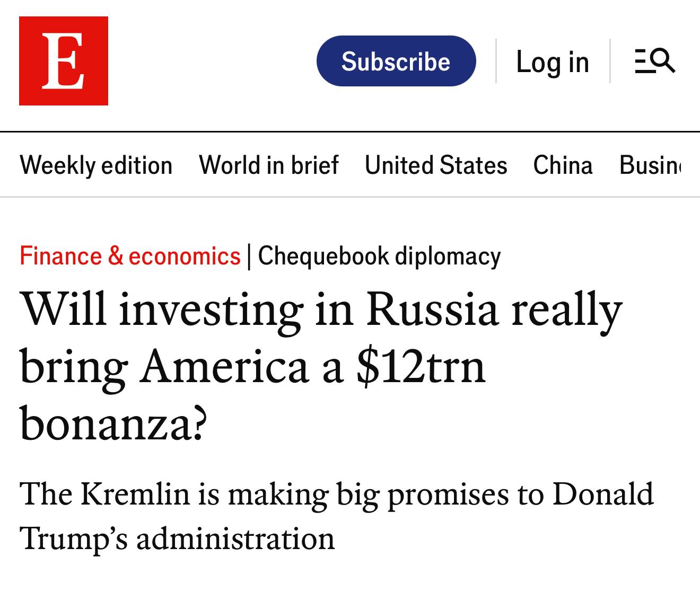This screenshot has height=592, width=700.
Task: Open the Weekly edition section
Action: (x=96, y=165)
